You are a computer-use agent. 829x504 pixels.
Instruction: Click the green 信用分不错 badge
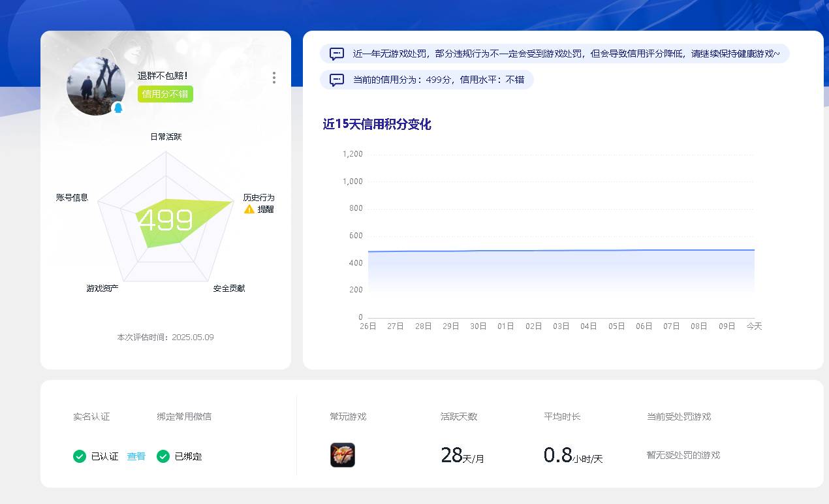tap(165, 94)
